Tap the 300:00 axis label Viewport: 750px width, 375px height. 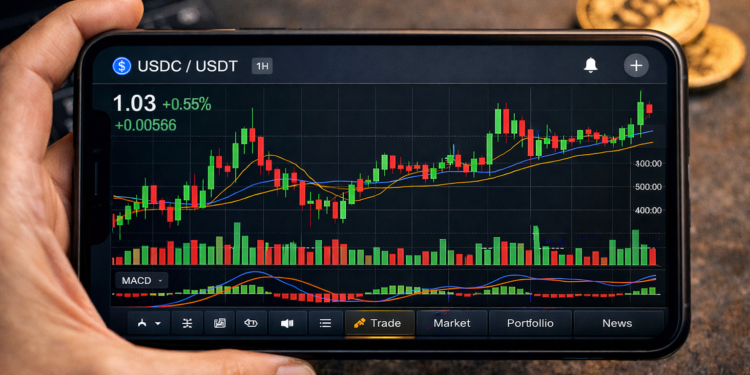click(x=648, y=164)
